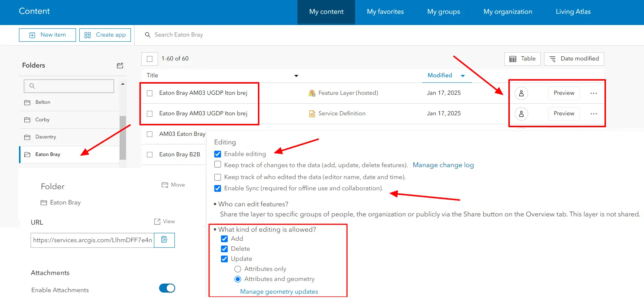Viewport: 644px width, 300px height.
Task: Open more options for Service Definition row
Action: tap(594, 113)
